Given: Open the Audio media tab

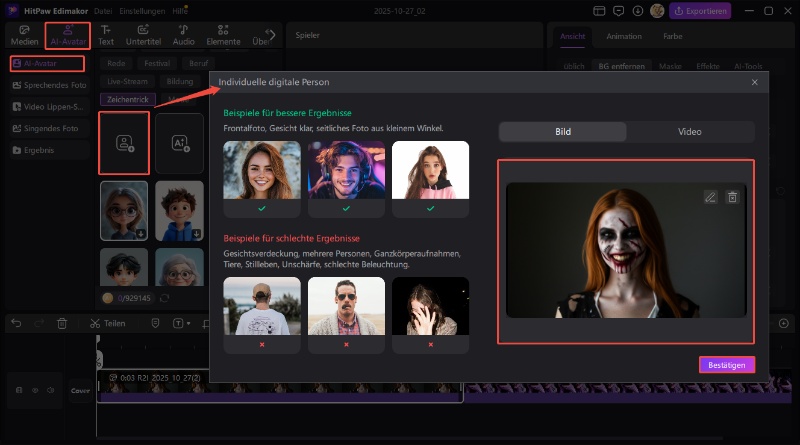Looking at the screenshot, I should pyautogui.click(x=184, y=35).
